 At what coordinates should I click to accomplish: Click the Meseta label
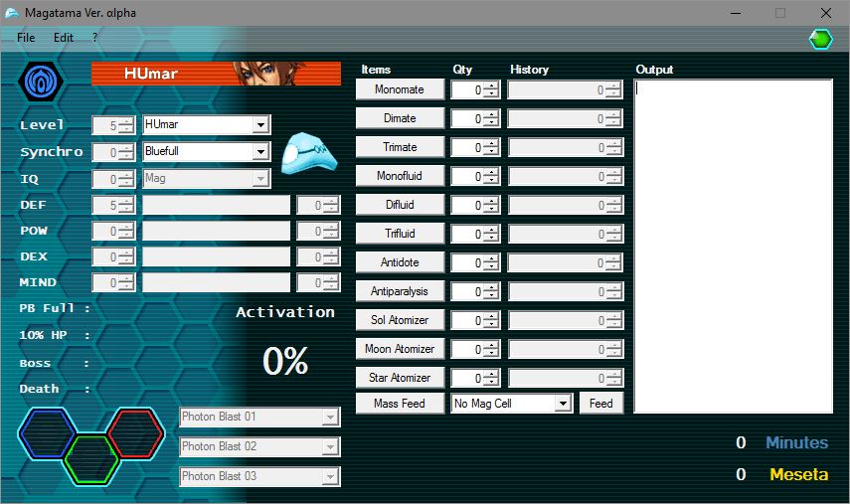pos(799,475)
